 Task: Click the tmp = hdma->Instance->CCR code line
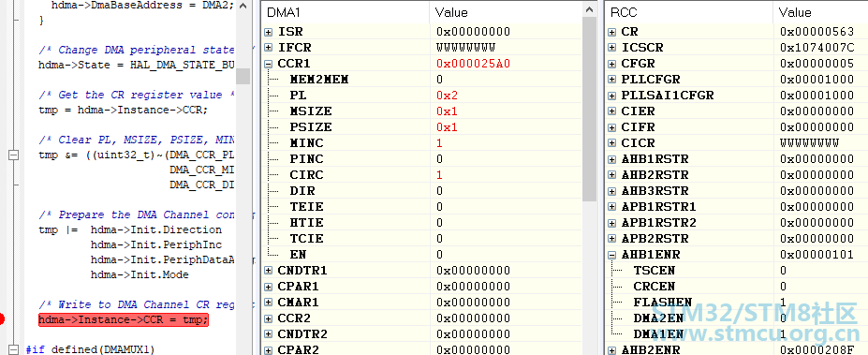[123, 111]
